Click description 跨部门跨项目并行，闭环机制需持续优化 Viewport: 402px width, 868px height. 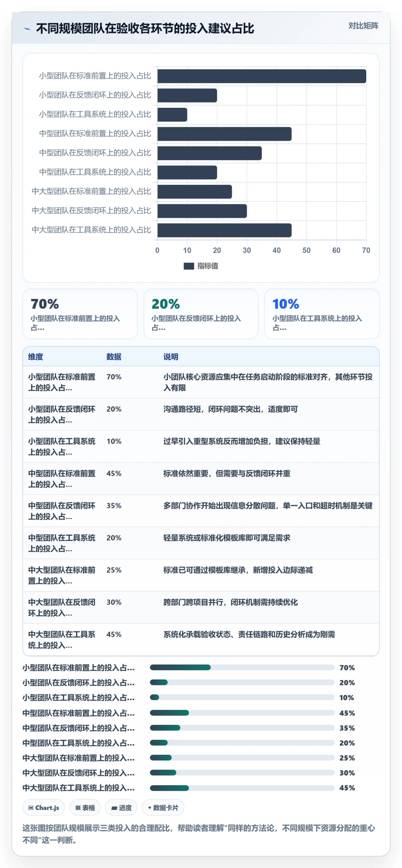tap(230, 603)
